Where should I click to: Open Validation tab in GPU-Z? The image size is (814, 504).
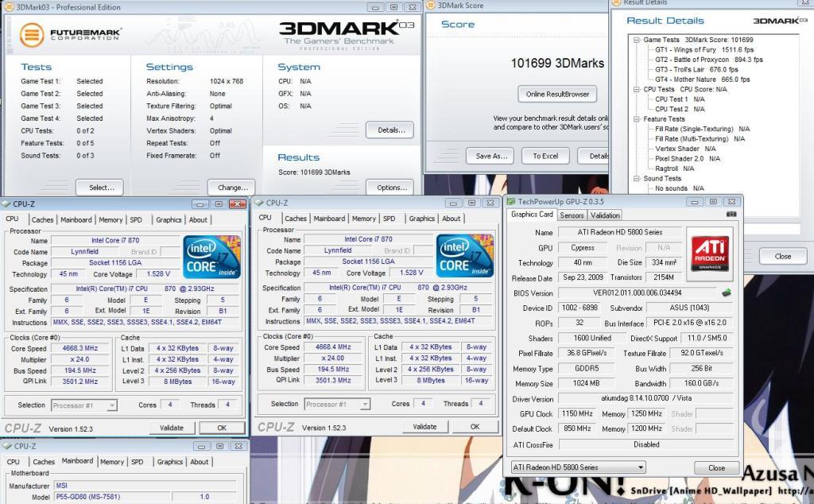click(605, 215)
